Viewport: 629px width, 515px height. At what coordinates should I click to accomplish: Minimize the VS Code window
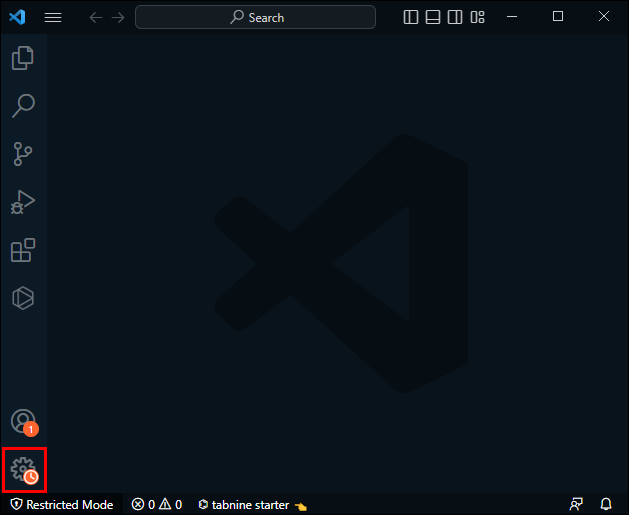[x=512, y=17]
